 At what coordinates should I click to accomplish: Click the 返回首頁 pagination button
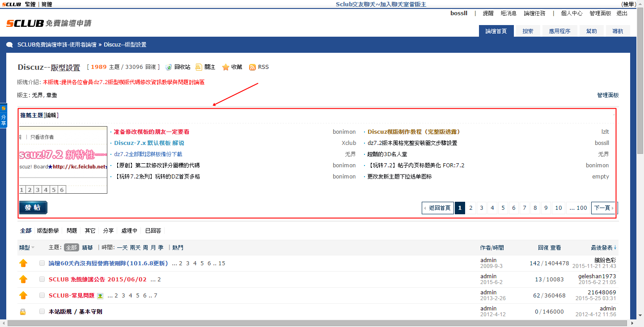(438, 208)
